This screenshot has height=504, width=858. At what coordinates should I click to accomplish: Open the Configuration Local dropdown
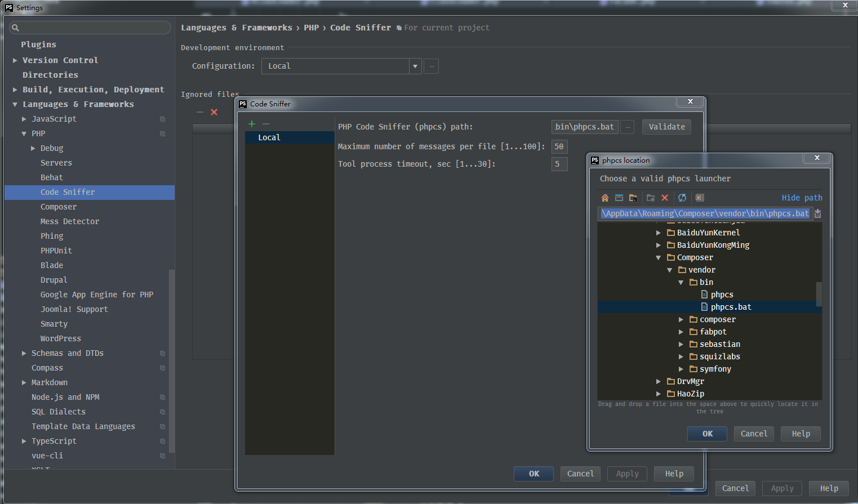click(415, 66)
